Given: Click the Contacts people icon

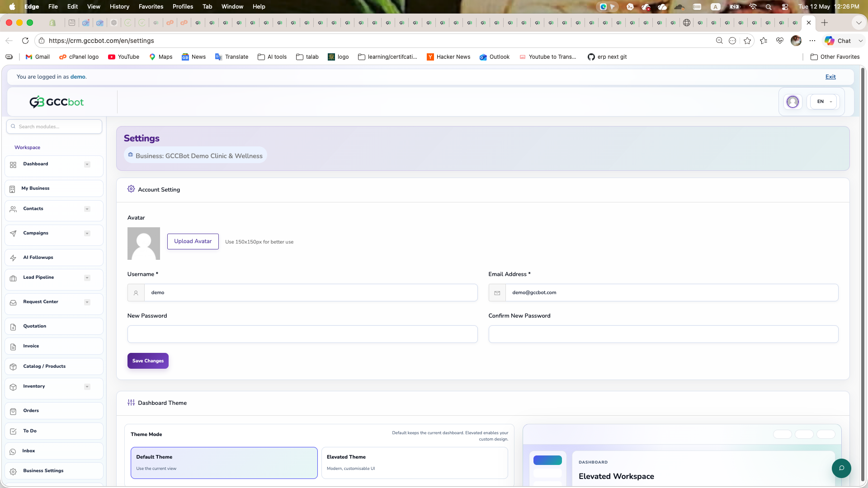Looking at the screenshot, I should [13, 209].
